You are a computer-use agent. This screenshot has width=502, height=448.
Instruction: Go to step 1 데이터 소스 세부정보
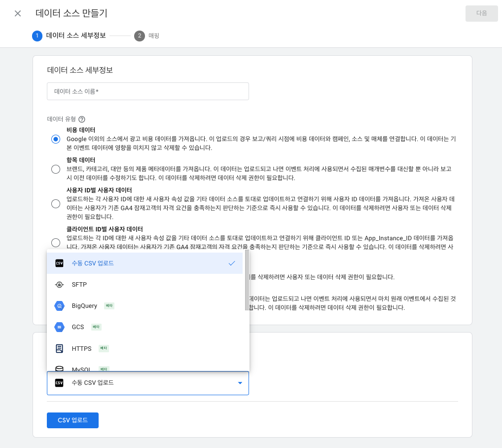coord(69,36)
